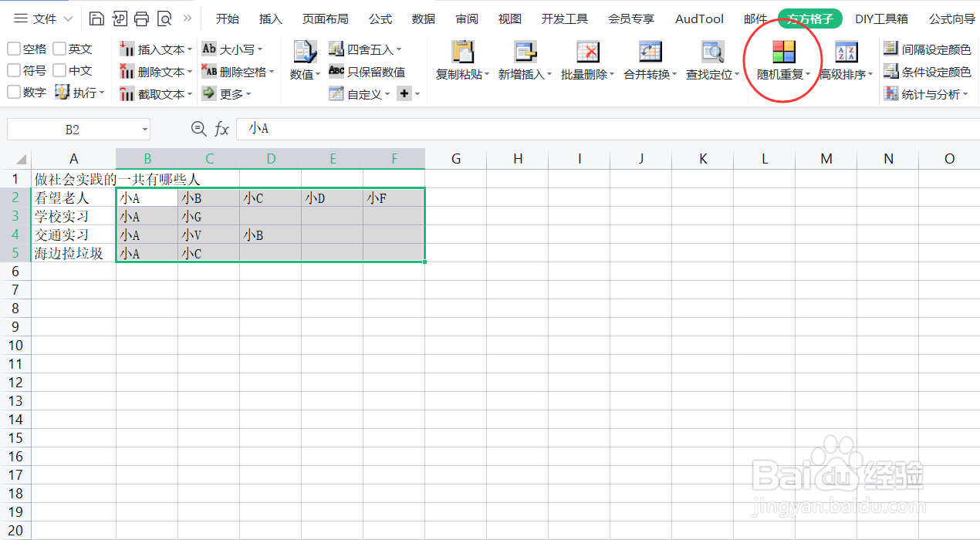Click cell containing 小G

[x=209, y=216]
